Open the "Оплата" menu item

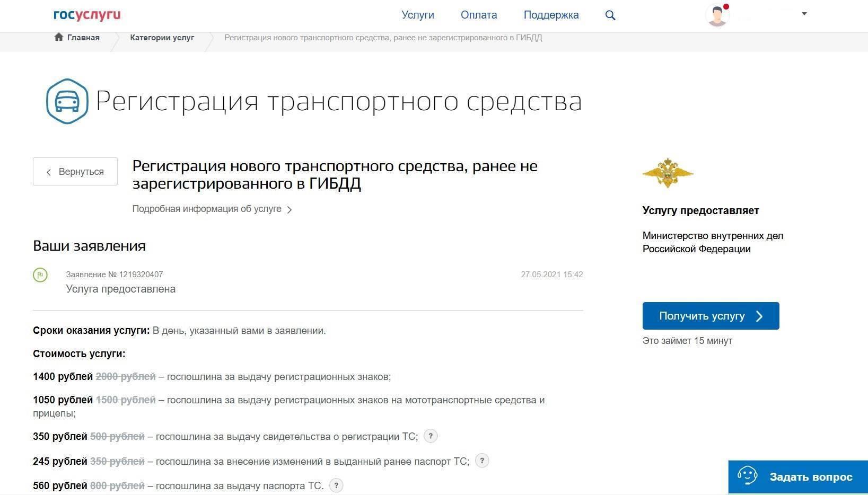[479, 15]
